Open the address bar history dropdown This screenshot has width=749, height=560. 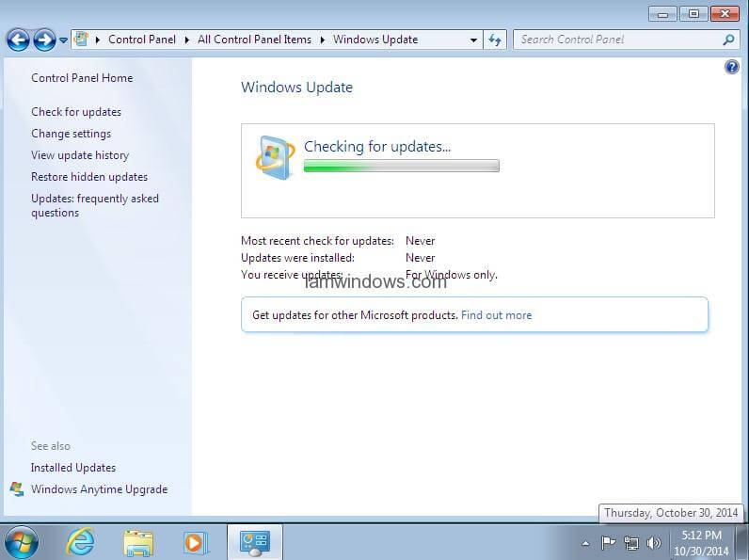click(x=473, y=40)
